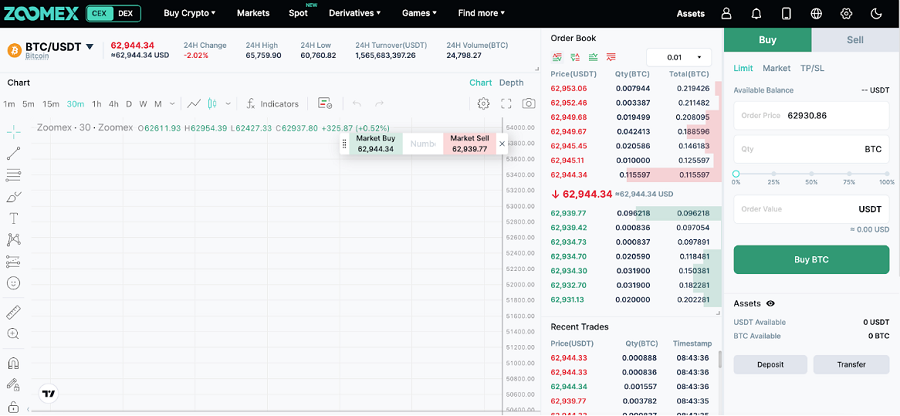Set quantity slider to 100%

click(x=888, y=174)
